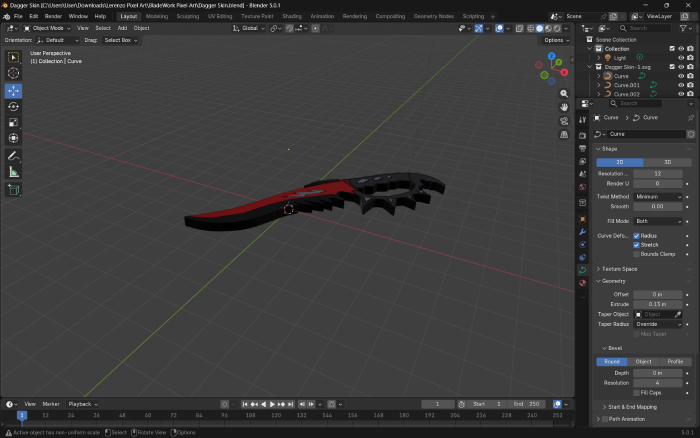Click the outliner search field
The image size is (700, 438).
click(x=645, y=28)
